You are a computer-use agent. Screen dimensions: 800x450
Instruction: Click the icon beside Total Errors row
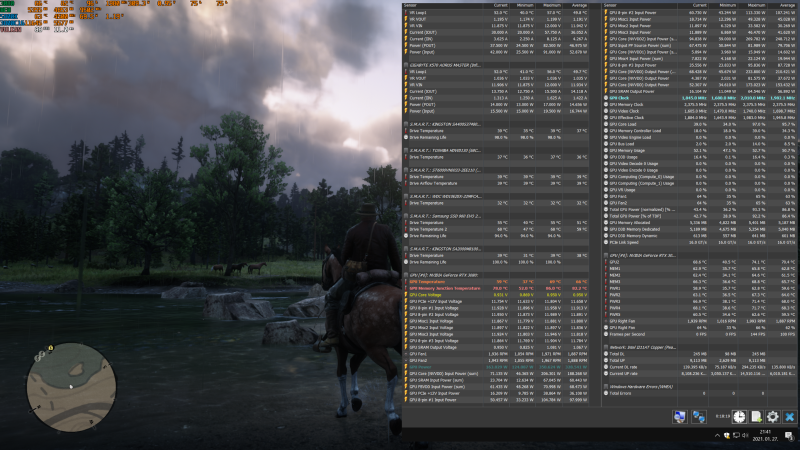point(606,393)
